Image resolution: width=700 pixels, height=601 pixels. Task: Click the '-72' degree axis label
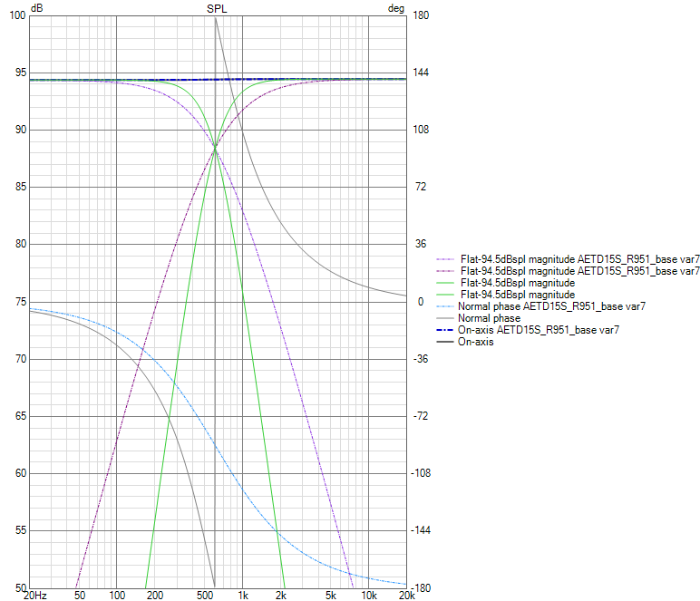pos(421,416)
